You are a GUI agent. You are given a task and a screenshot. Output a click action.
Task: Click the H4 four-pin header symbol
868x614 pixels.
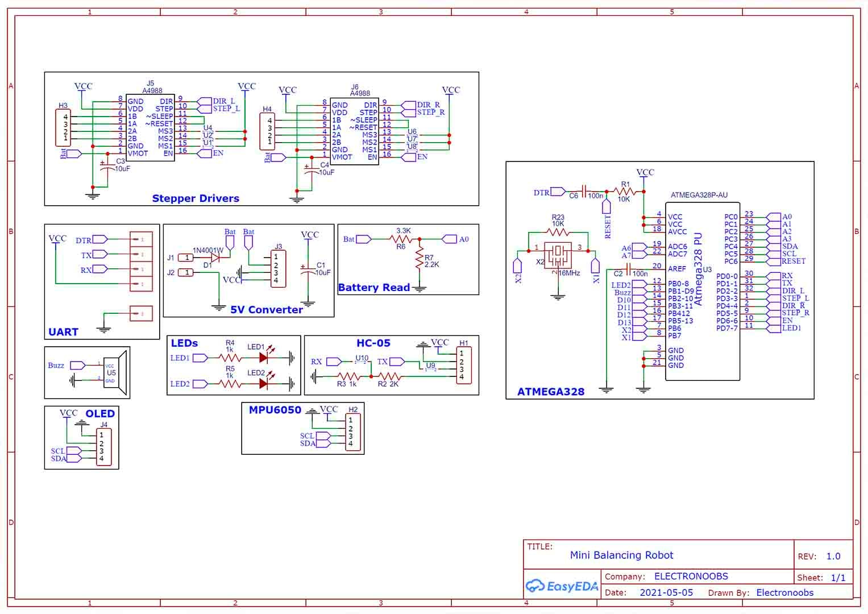267,131
